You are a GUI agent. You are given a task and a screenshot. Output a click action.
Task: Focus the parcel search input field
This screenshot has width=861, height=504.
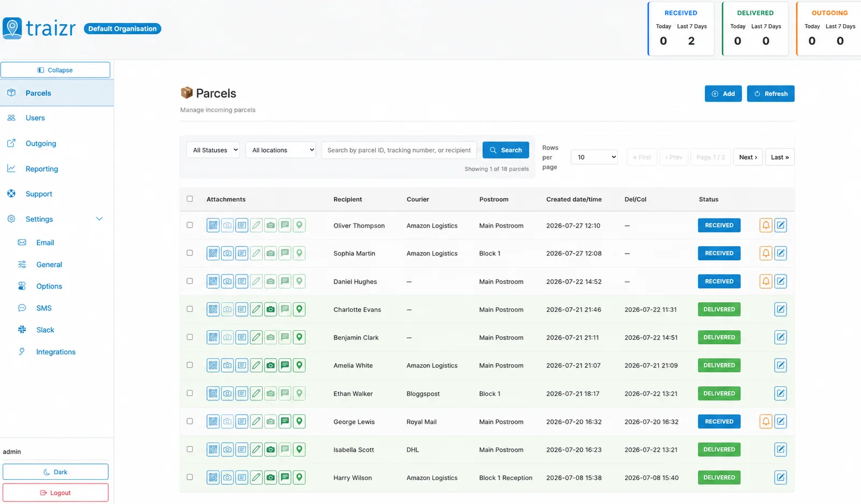399,150
